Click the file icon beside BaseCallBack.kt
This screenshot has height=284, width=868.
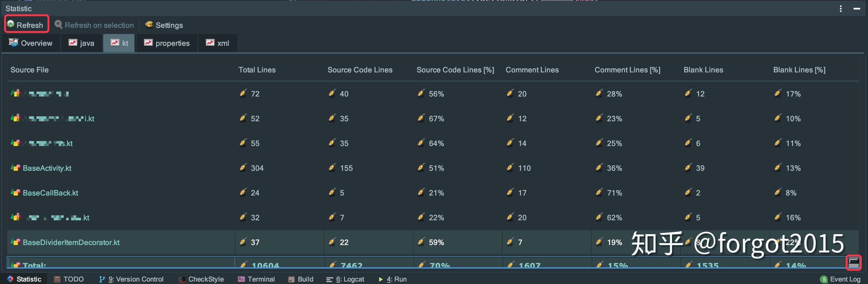click(15, 192)
